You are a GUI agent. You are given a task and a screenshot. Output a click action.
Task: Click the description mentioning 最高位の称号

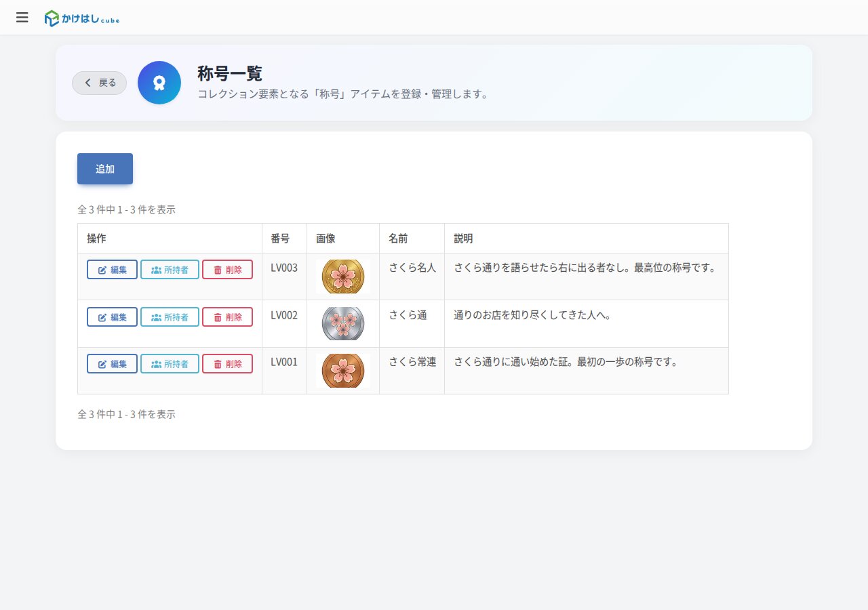coord(585,268)
